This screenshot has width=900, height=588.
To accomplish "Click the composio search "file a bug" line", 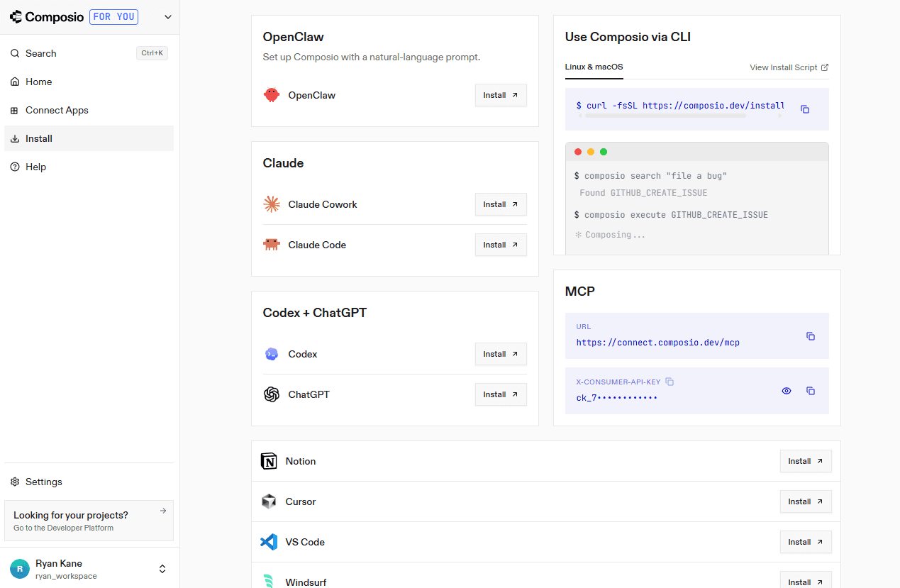I will pyautogui.click(x=650, y=175).
